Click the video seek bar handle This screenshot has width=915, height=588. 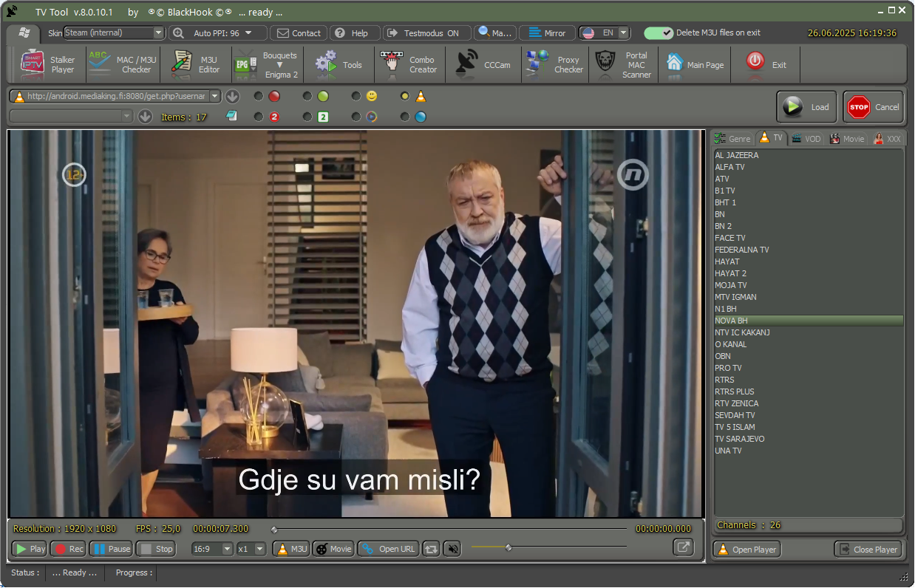pos(274,529)
